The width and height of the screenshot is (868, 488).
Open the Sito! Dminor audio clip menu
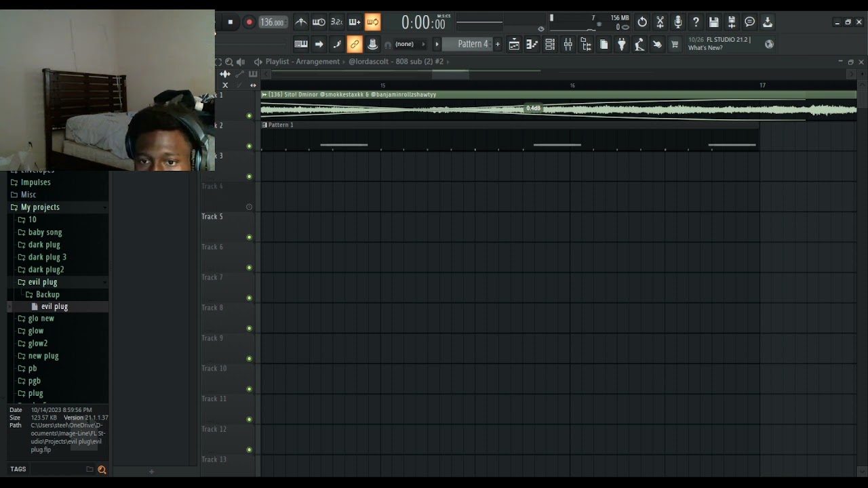[264, 95]
